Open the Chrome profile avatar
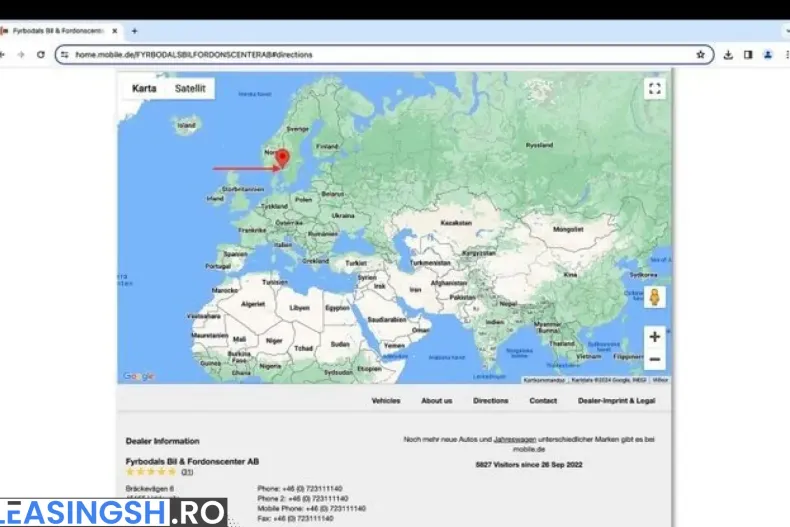This screenshot has height=527, width=790. click(767, 54)
